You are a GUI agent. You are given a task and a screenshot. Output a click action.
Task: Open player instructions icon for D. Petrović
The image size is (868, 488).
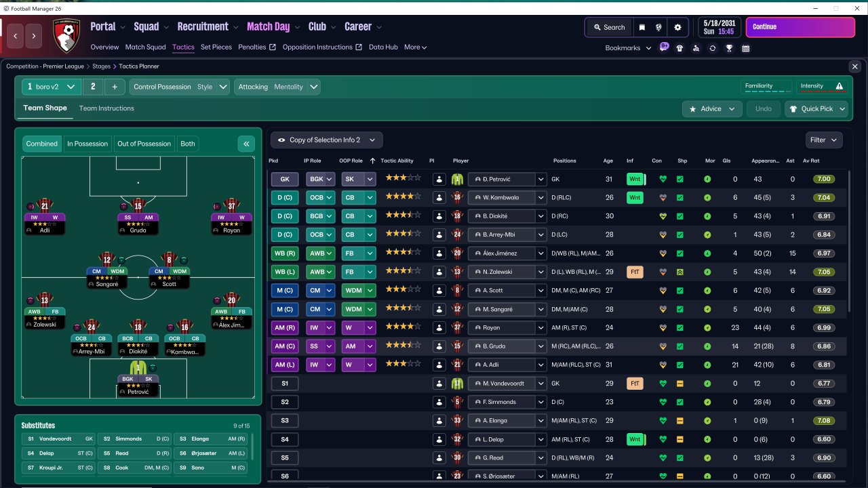439,180
